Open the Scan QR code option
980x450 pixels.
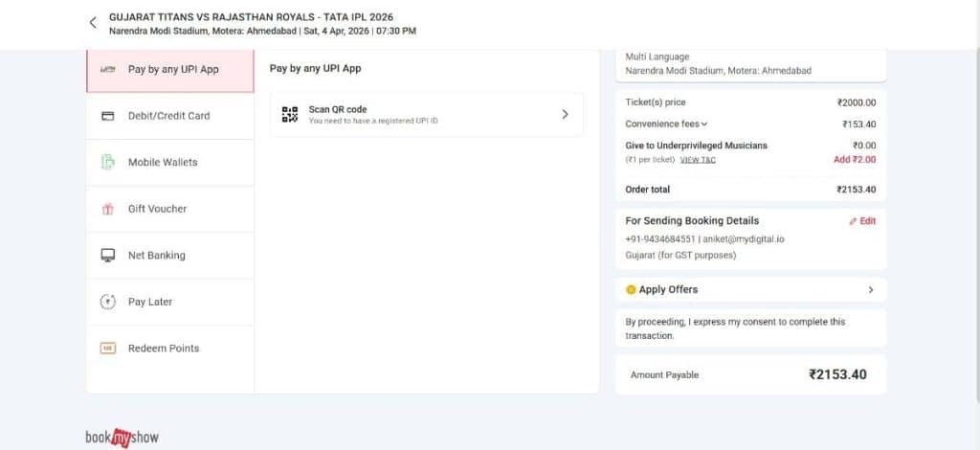coord(426,114)
